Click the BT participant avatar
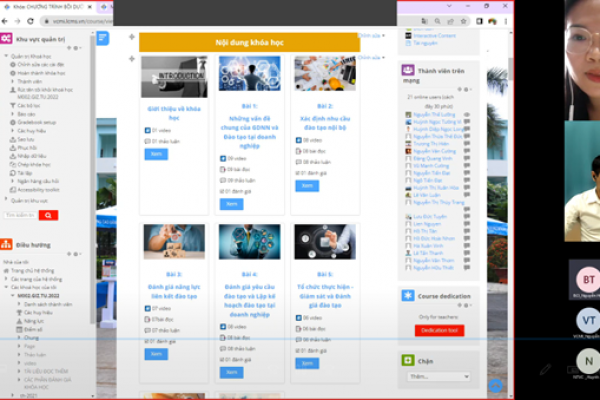Image resolution: width=600 pixels, height=400 pixels. [589, 280]
